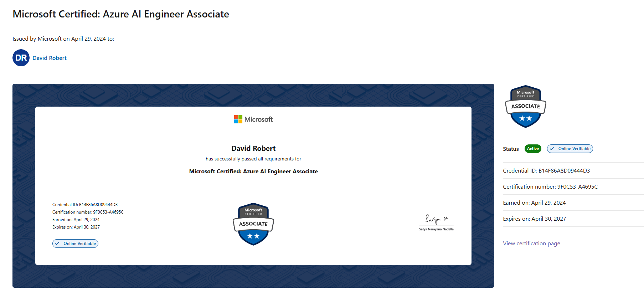Click 'has successfully passed all requirements for' text

click(x=253, y=159)
